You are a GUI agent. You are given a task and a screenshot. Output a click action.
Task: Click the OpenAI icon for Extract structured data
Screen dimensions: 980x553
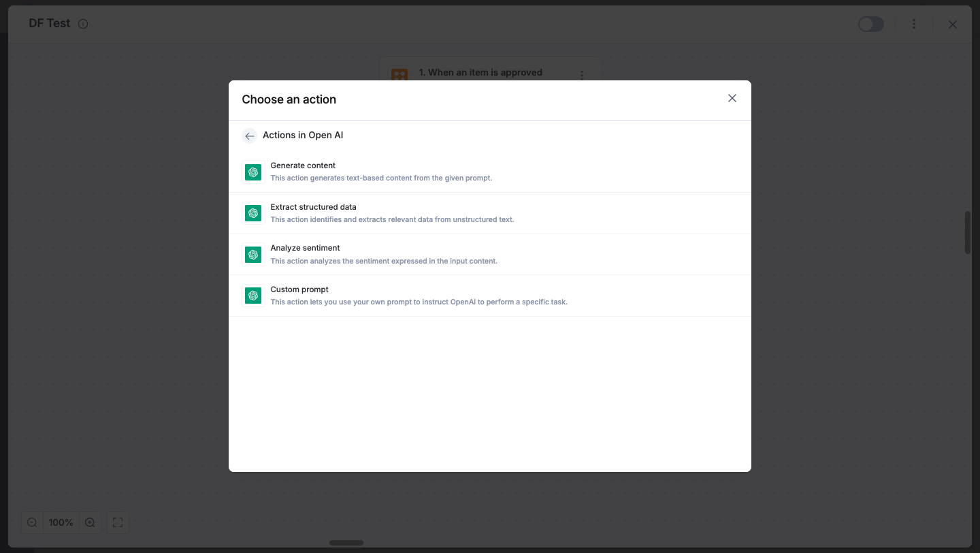click(253, 213)
